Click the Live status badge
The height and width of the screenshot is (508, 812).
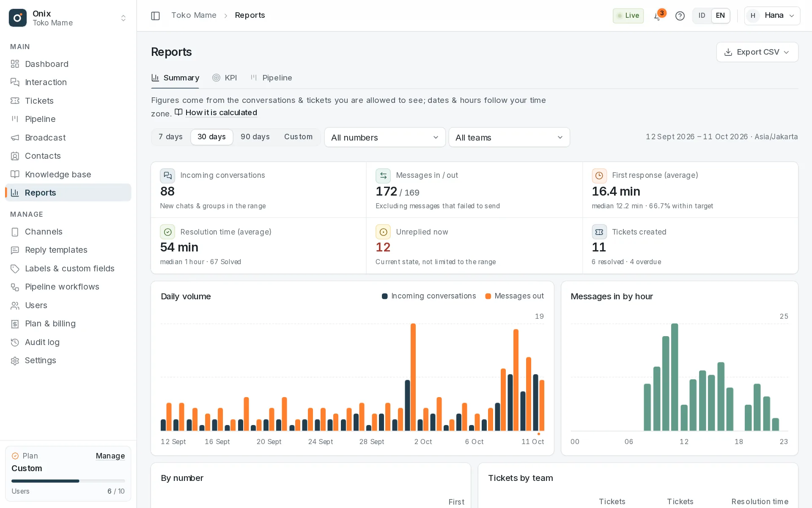click(x=628, y=16)
